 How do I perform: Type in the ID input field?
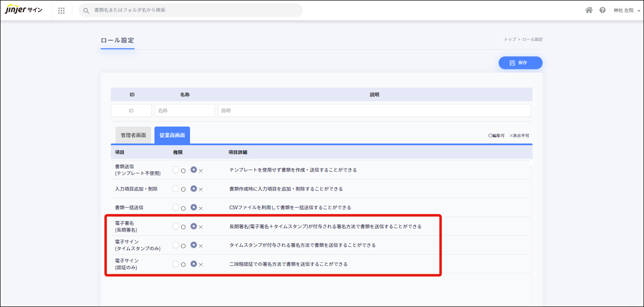coord(131,111)
